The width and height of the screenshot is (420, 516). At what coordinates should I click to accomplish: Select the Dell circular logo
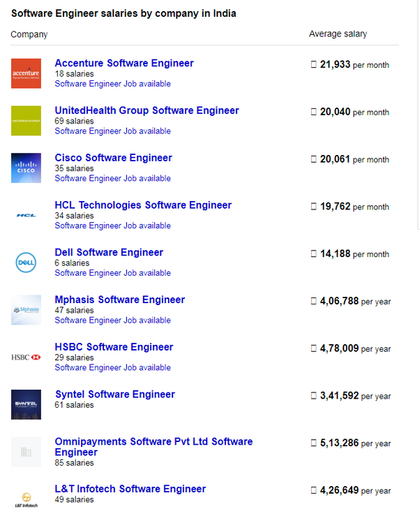(x=26, y=263)
